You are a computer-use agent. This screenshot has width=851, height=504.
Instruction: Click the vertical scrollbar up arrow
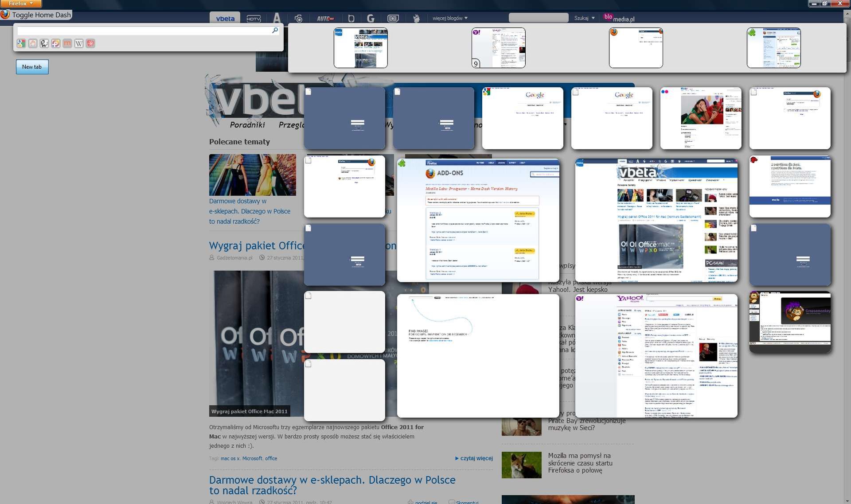click(847, 14)
